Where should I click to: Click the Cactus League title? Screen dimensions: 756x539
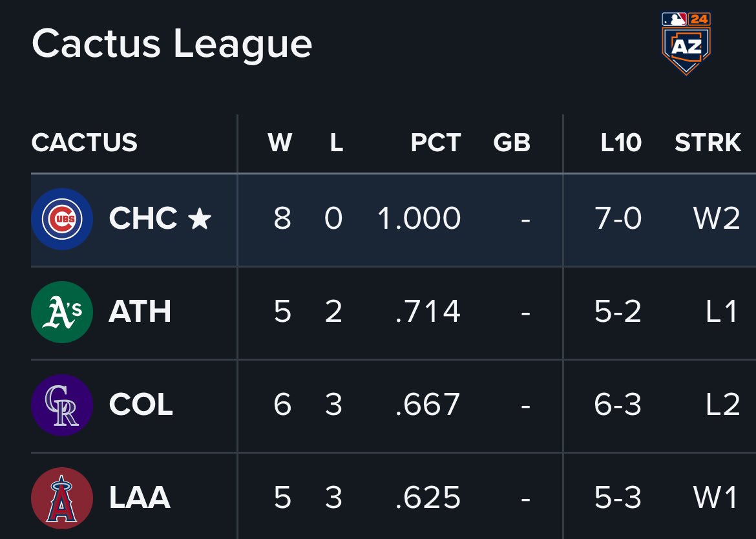click(x=172, y=45)
